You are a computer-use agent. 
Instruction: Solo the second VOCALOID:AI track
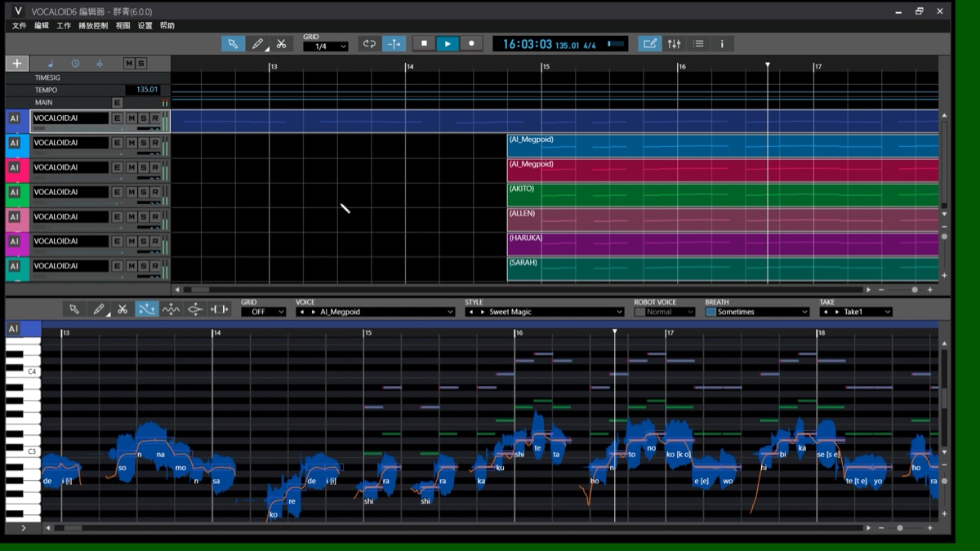[142, 143]
